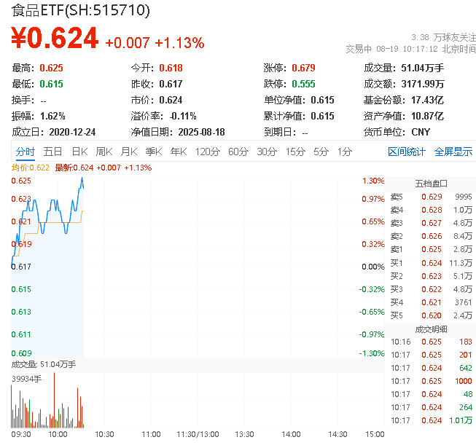Click the 14:00 time axis label
Image resolution: width=476 pixels, height=448 pixels.
(291, 435)
